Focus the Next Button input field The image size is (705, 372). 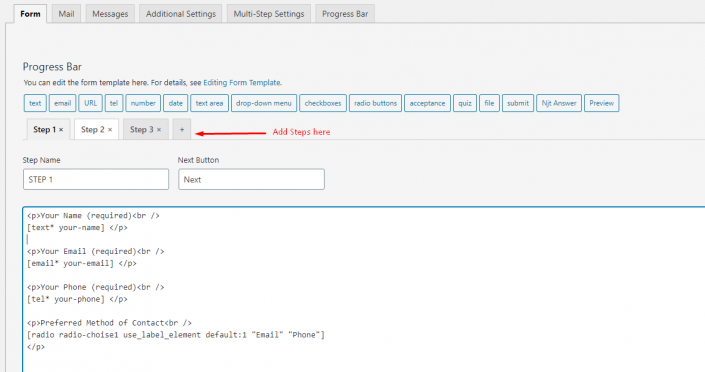click(x=251, y=179)
